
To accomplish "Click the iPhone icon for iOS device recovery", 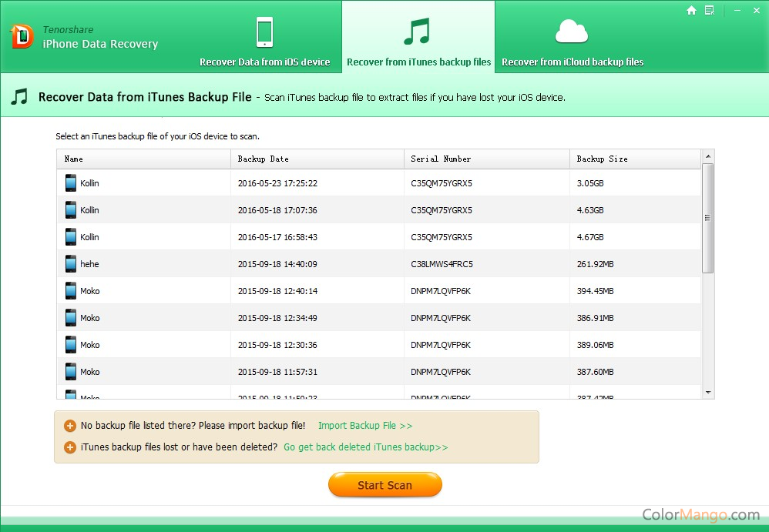I will point(264,32).
